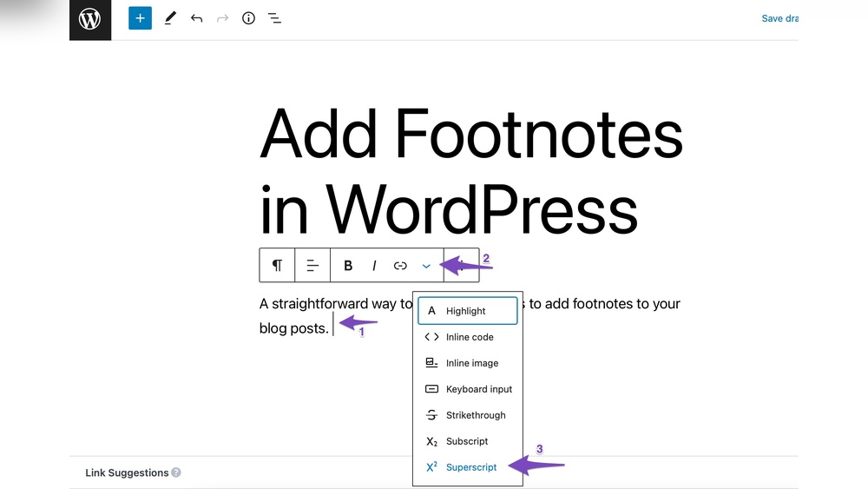Click the Strikethrough S icon
Image resolution: width=868 pixels, height=489 pixels.
tap(431, 415)
